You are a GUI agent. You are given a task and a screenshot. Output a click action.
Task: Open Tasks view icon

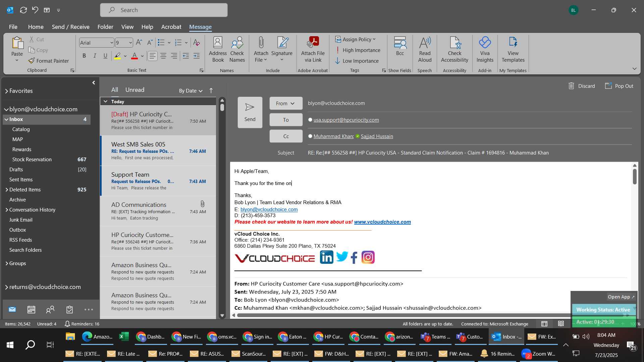69,309
